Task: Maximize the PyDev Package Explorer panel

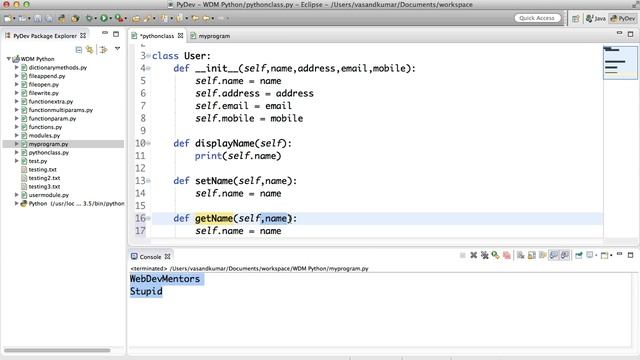Action: click(116, 34)
